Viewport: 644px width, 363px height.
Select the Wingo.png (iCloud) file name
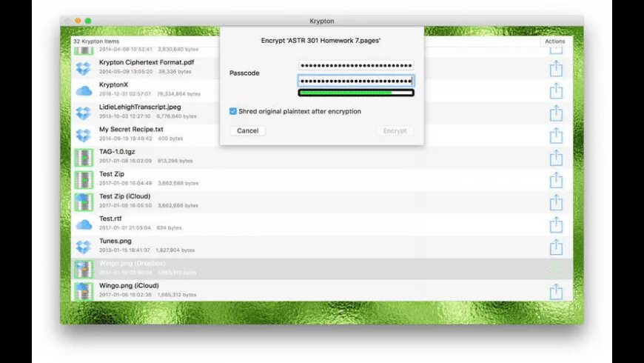tap(129, 285)
